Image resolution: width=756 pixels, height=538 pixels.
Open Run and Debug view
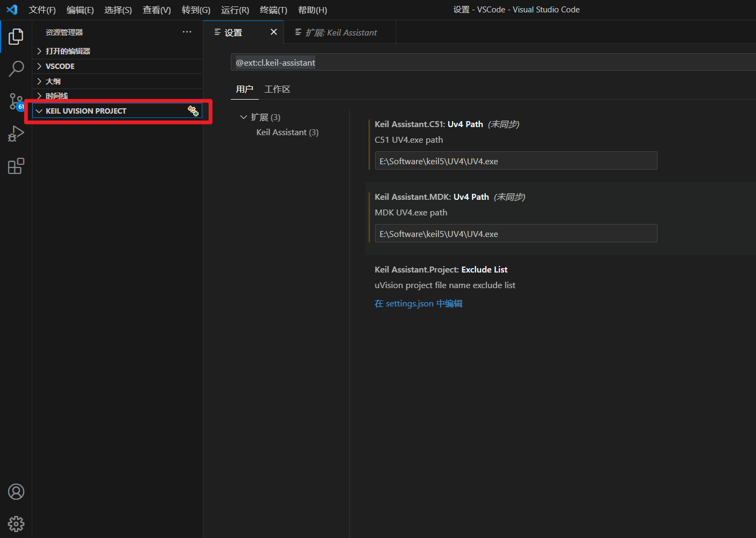(16, 134)
